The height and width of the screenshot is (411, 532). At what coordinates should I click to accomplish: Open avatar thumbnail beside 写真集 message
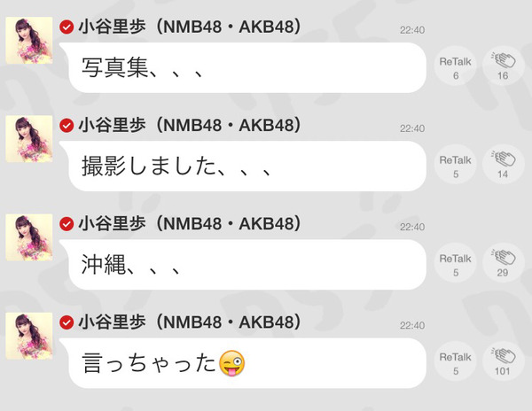(x=29, y=41)
